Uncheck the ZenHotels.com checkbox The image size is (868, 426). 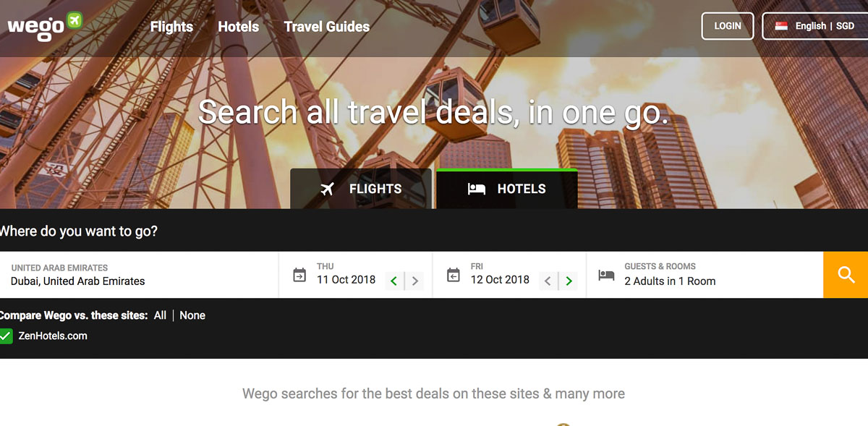pyautogui.click(x=6, y=336)
